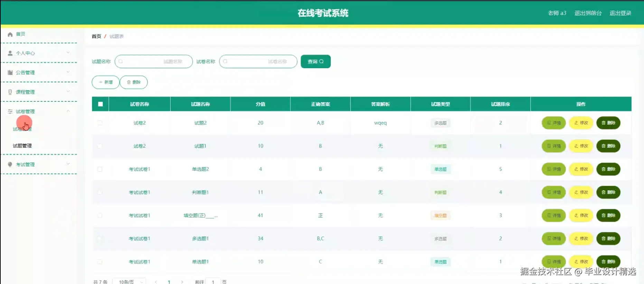Viewport: 644px width, 284px height.
Task: Edit the 试题1 row
Action: pos(581,146)
